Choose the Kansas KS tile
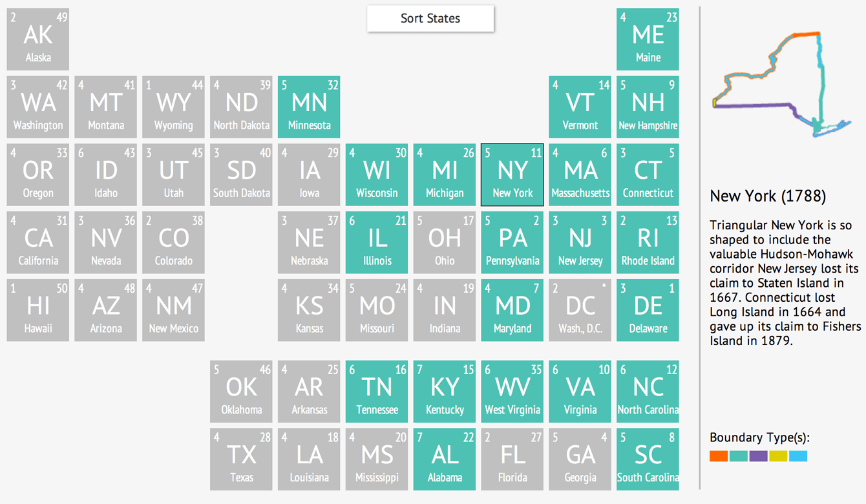 pos(309,310)
